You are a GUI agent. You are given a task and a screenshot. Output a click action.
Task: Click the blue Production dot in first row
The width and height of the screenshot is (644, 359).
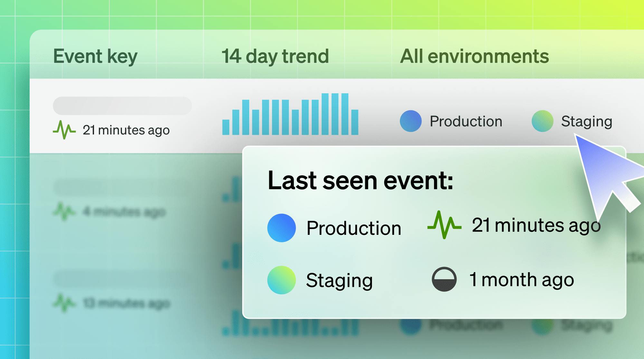pos(411,121)
